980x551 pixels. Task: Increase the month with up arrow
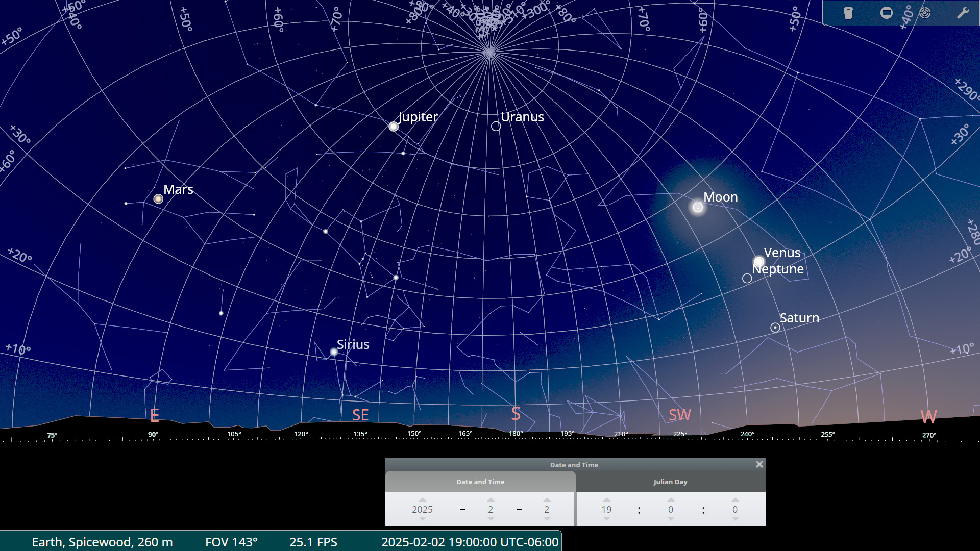click(491, 500)
